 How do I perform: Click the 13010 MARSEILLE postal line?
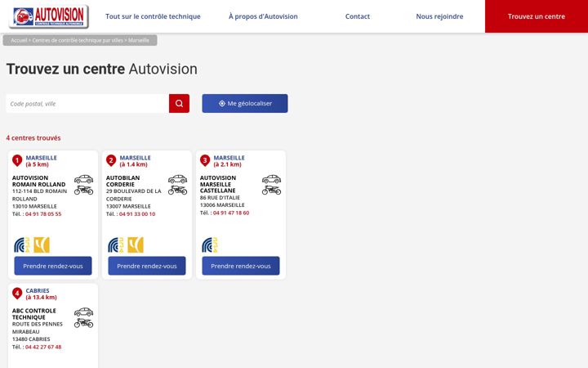tap(34, 207)
